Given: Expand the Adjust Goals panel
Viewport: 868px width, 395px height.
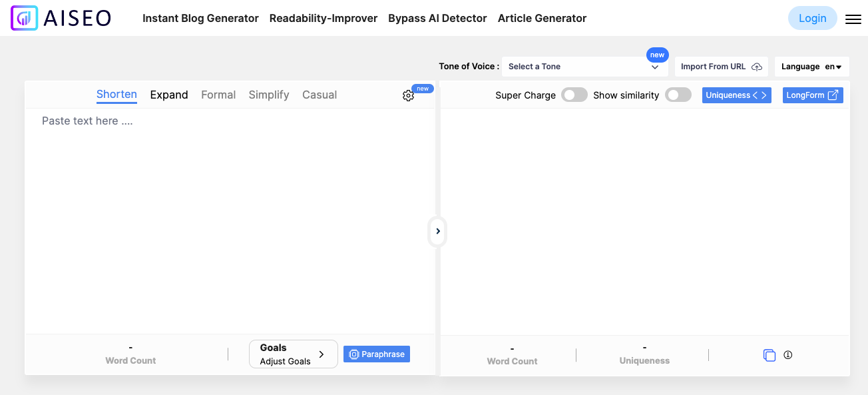Looking at the screenshot, I should [x=294, y=354].
